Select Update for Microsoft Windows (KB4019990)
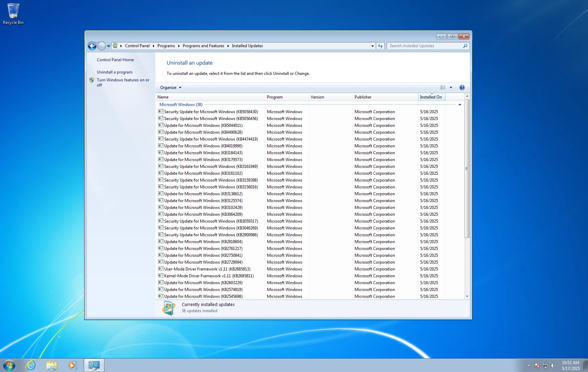 click(x=203, y=146)
